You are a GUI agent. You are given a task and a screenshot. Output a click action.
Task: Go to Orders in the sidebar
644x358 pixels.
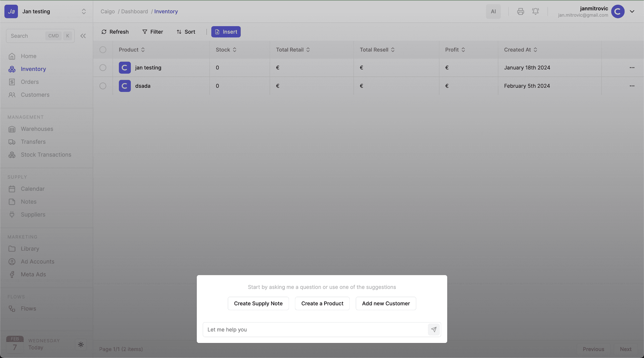(x=30, y=82)
